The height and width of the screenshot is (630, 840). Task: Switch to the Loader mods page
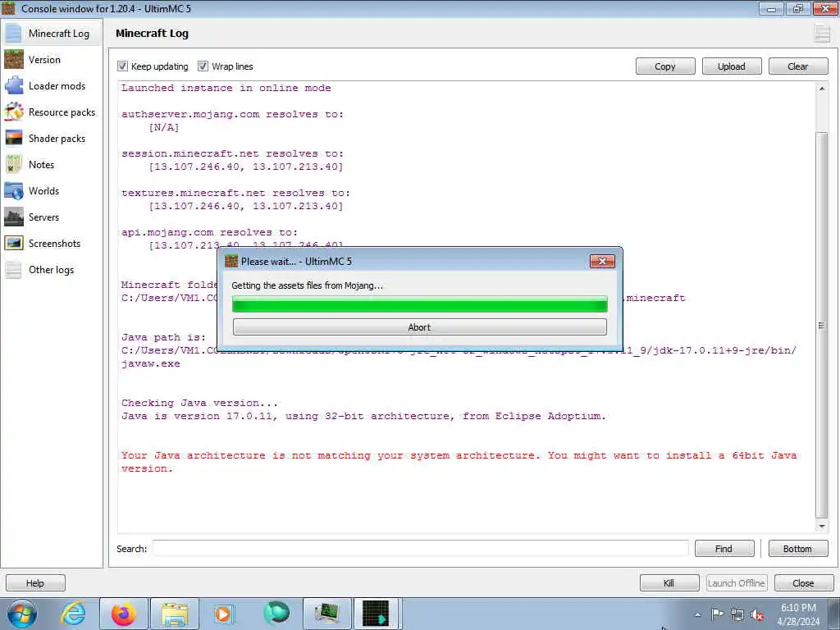click(57, 85)
